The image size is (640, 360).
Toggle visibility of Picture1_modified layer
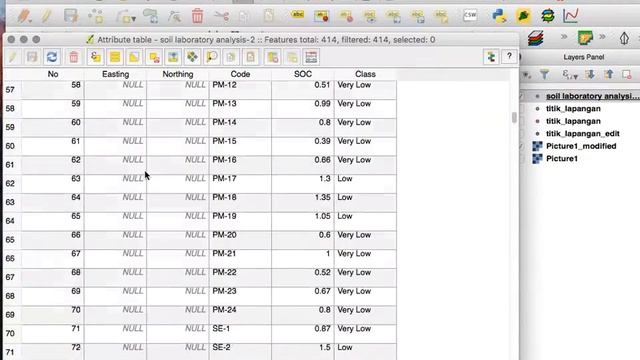[x=522, y=146]
